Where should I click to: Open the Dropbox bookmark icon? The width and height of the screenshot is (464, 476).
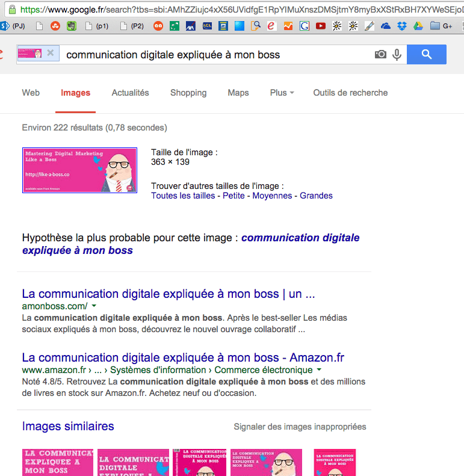402,26
